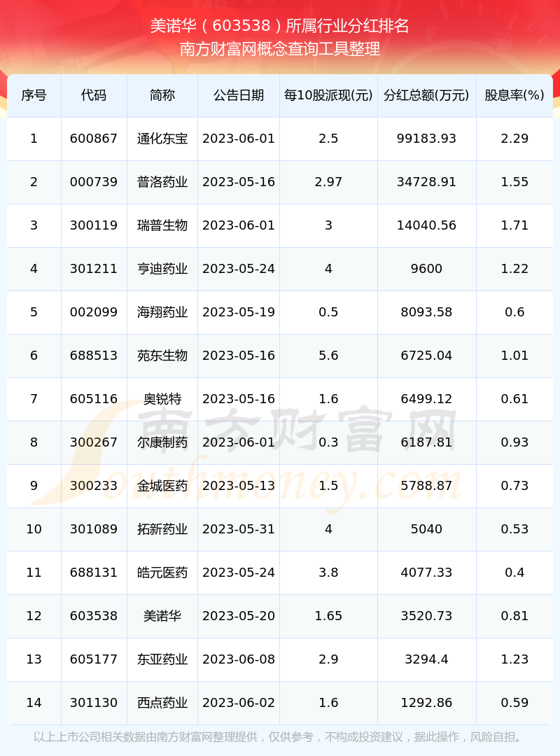
Task: Select stock code 605177
Action: pyautogui.click(x=94, y=659)
